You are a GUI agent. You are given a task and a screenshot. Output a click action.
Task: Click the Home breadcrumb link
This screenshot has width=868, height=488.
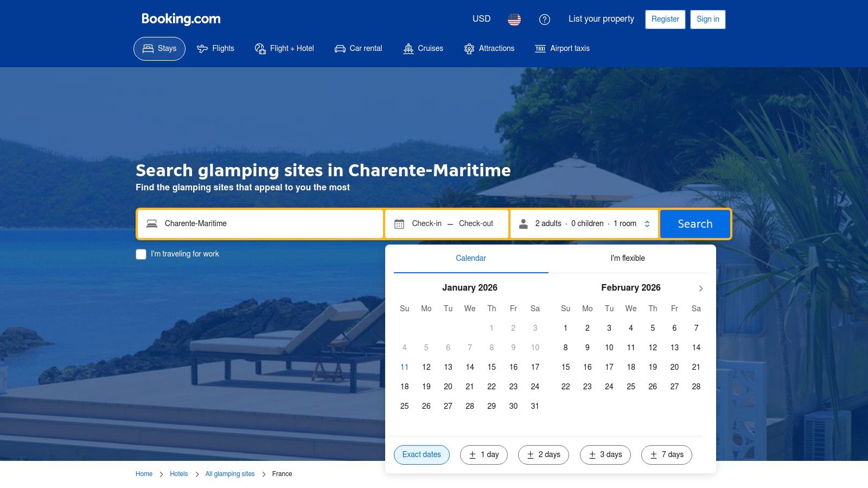tap(144, 474)
